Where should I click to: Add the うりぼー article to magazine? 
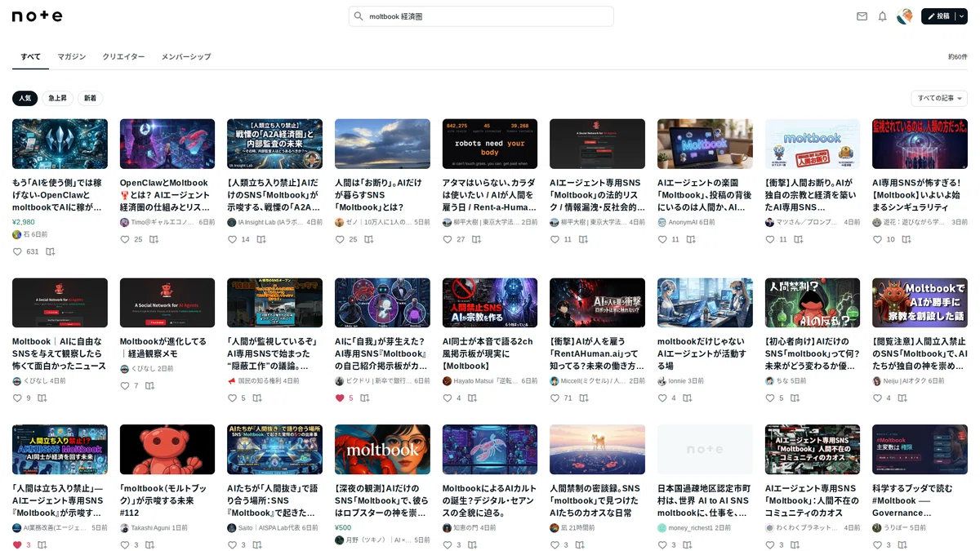902,544
